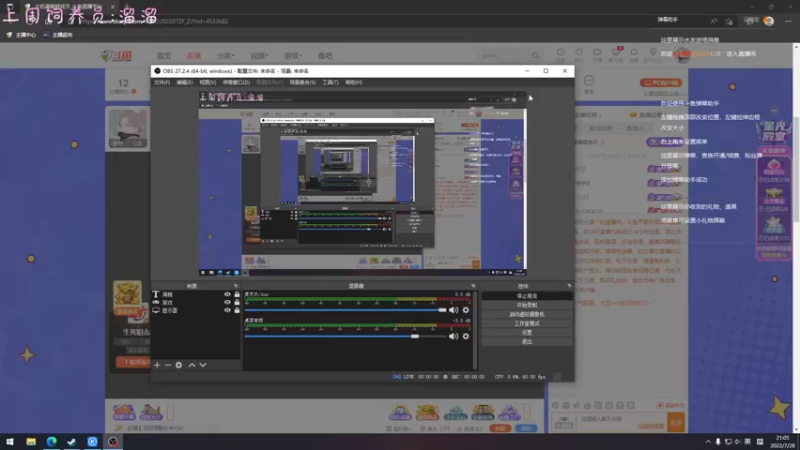Open Windows Start menu
Image resolution: width=800 pixels, height=450 pixels.
tap(10, 442)
